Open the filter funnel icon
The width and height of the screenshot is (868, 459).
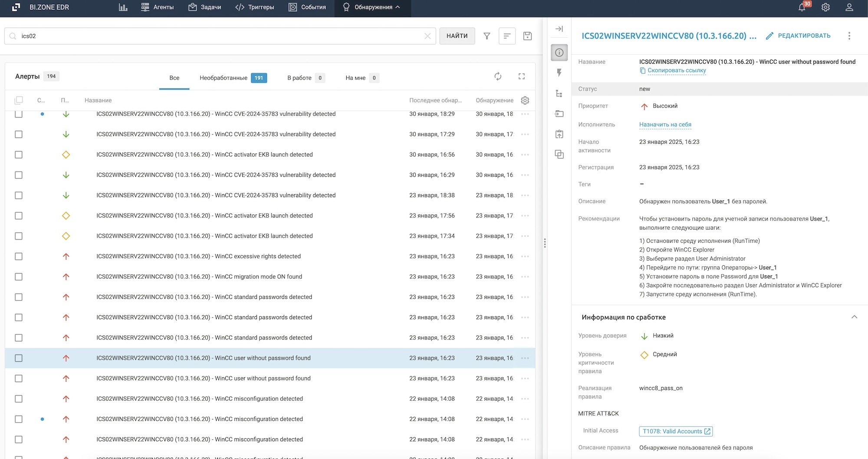487,36
